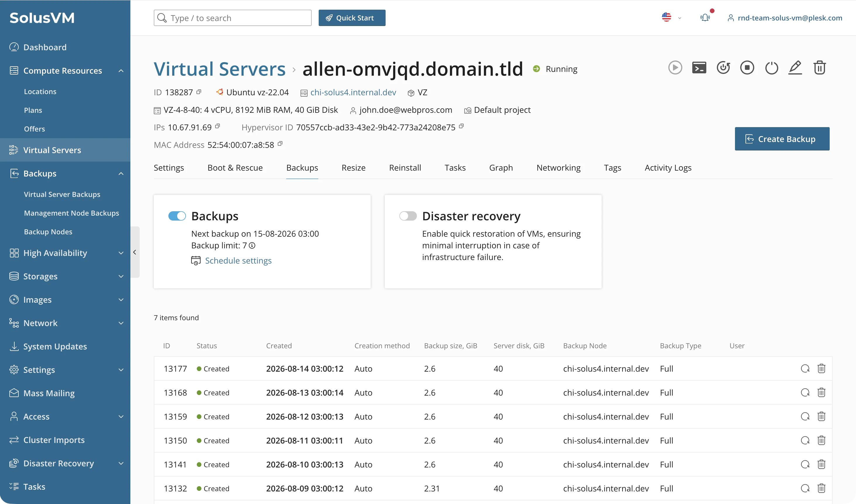This screenshot has height=504, width=856.
Task: Open the server console terminal icon
Action: [x=699, y=67]
